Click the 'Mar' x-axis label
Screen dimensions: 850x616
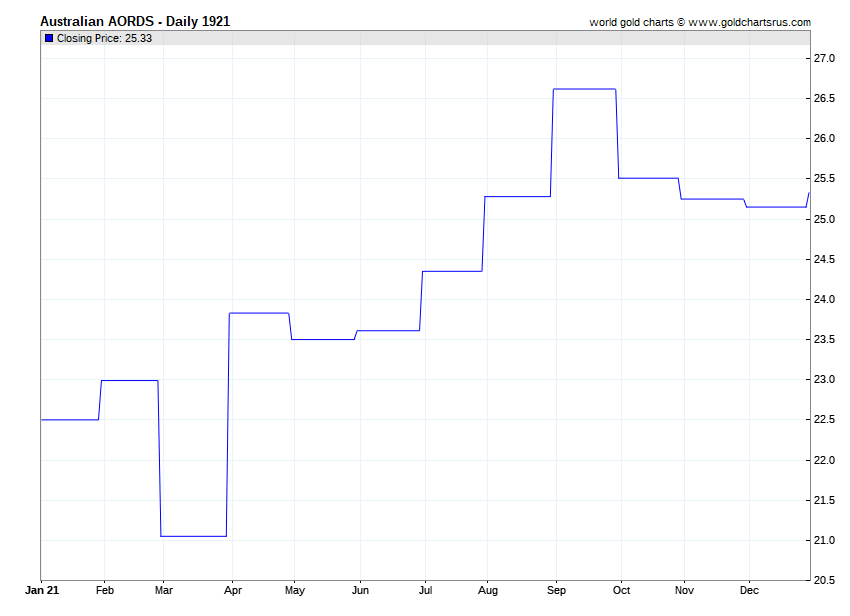164,590
